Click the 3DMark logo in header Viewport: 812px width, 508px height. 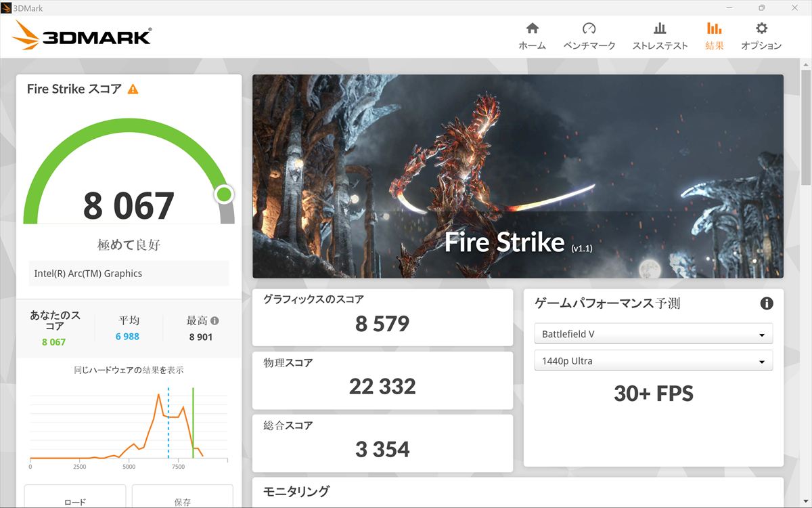(x=82, y=35)
